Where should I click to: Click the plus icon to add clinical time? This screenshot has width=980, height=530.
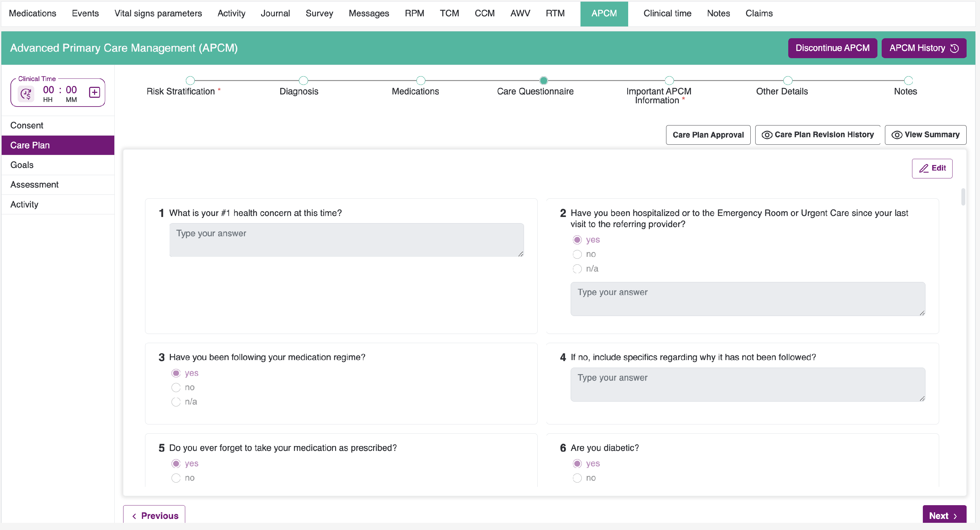point(94,92)
